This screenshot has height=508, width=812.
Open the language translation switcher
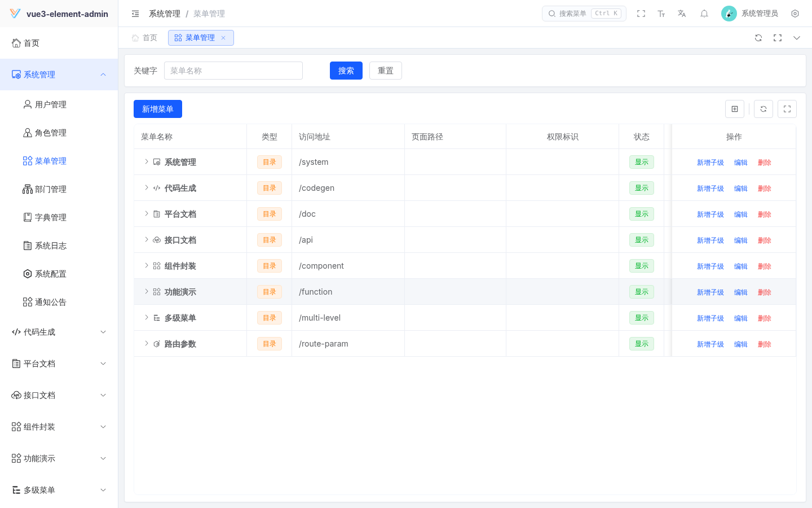tap(682, 14)
